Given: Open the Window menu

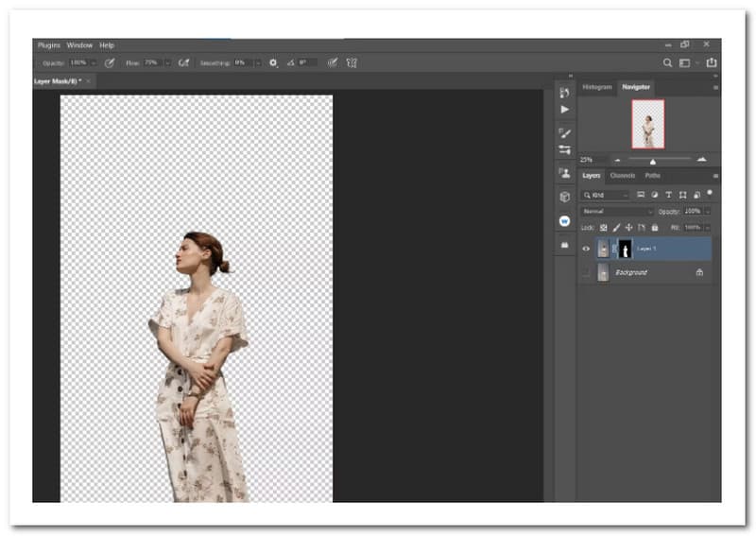Looking at the screenshot, I should tap(79, 45).
